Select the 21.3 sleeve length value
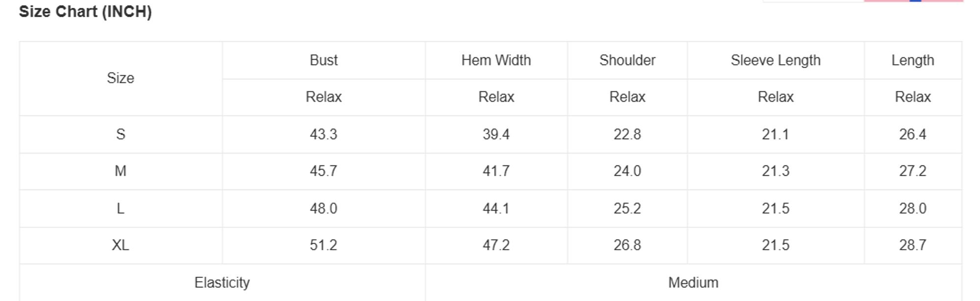The width and height of the screenshot is (980, 301). (775, 171)
